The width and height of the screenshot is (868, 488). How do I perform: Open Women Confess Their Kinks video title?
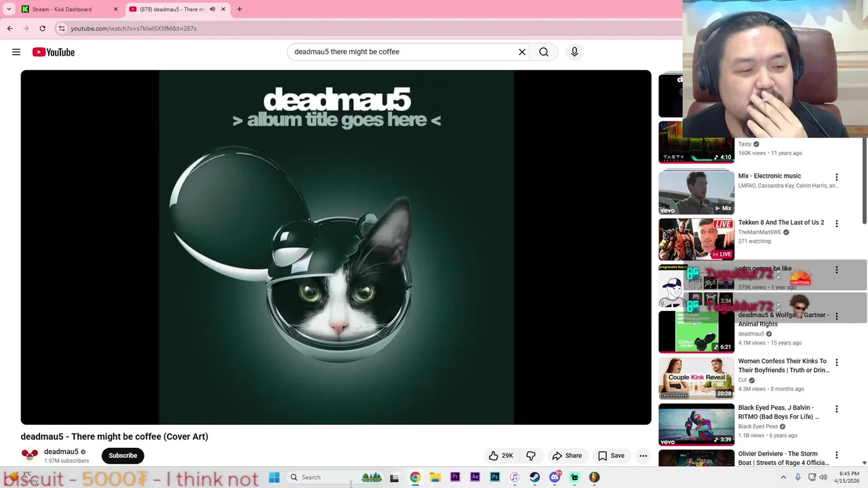(x=783, y=365)
